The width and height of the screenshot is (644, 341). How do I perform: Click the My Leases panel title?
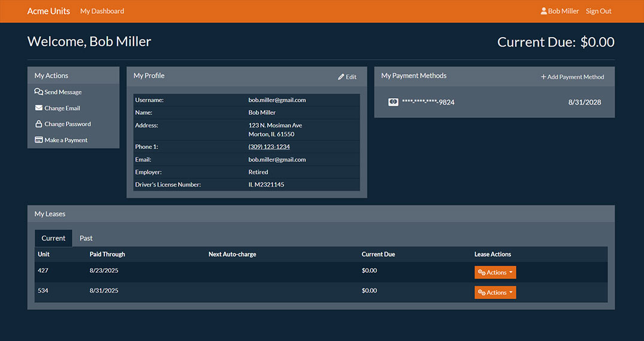50,214
